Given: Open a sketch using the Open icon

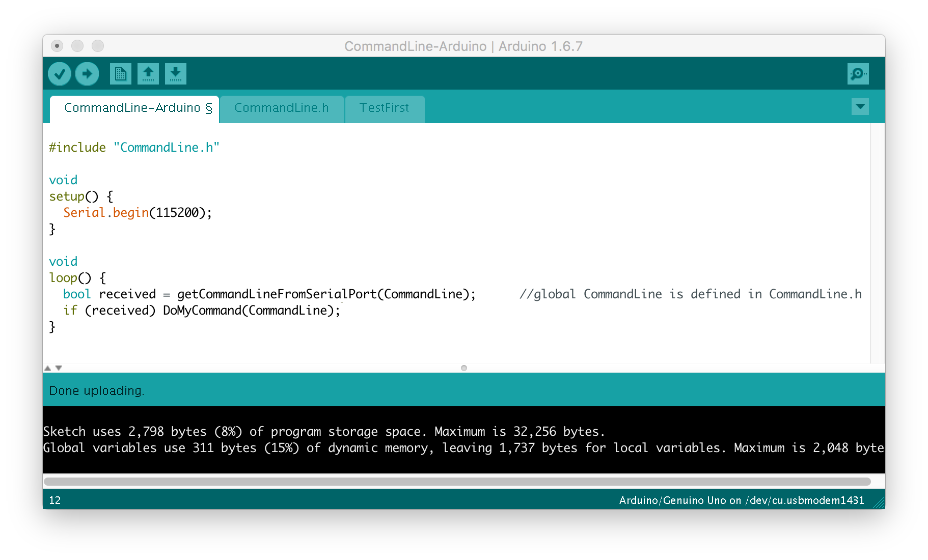Looking at the screenshot, I should coord(148,73).
